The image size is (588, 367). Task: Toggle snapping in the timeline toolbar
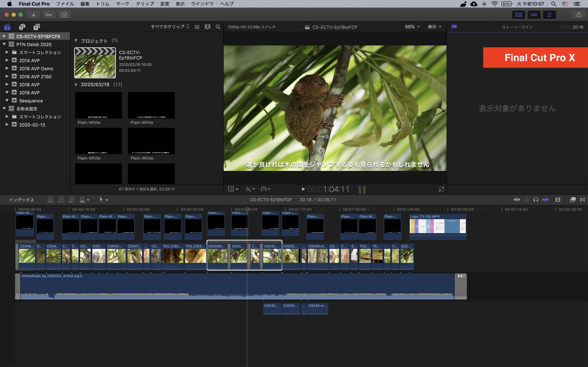[545, 200]
